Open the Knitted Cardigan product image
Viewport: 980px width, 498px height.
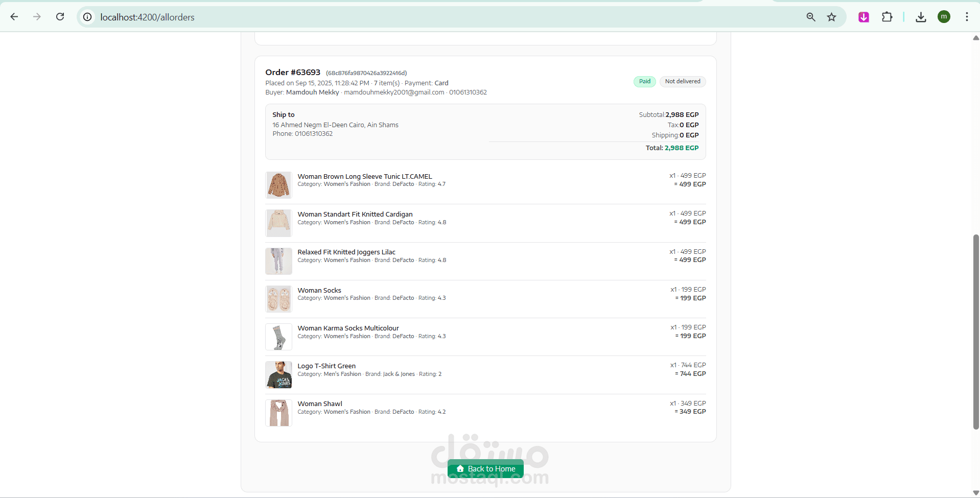coord(278,223)
